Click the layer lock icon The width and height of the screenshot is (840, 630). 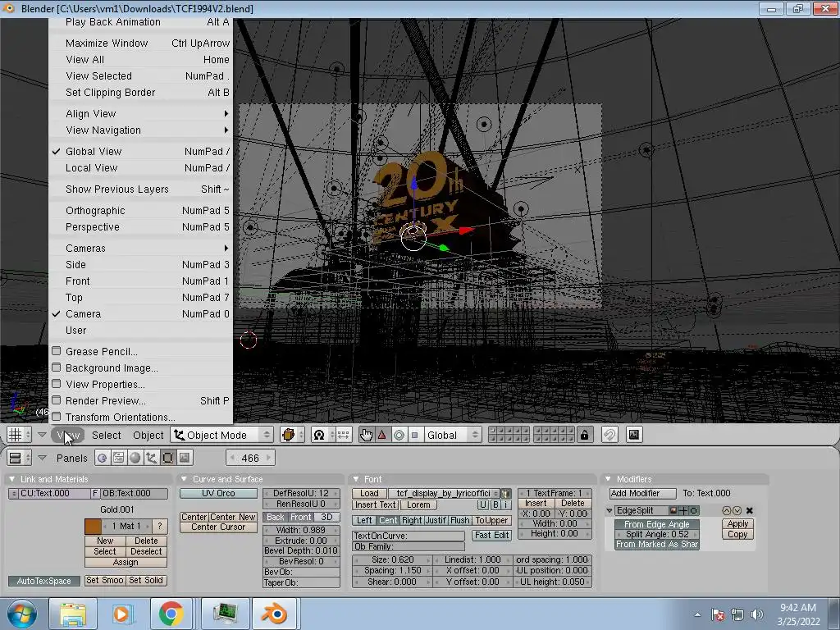[x=584, y=435]
